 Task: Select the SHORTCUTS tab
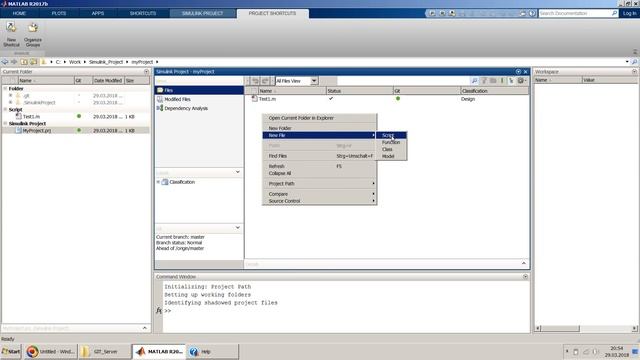[143, 13]
